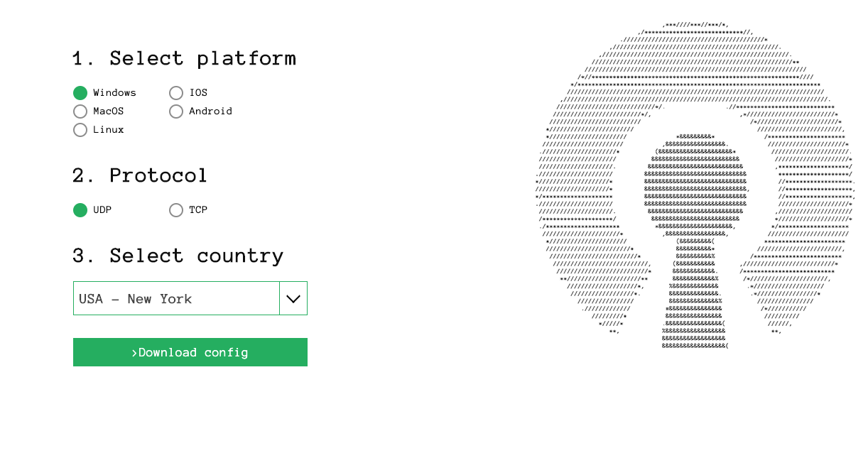The image size is (868, 453).
Task: Click the Linux label text
Action: 109,130
